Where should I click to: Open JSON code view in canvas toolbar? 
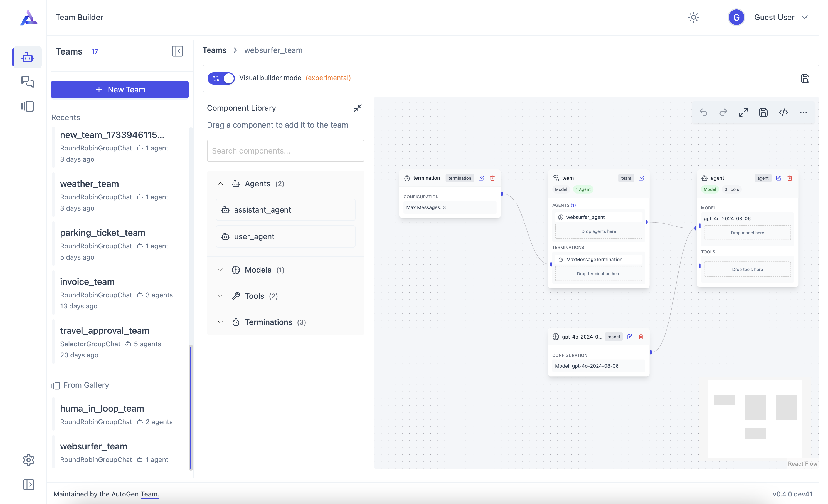pyautogui.click(x=783, y=112)
